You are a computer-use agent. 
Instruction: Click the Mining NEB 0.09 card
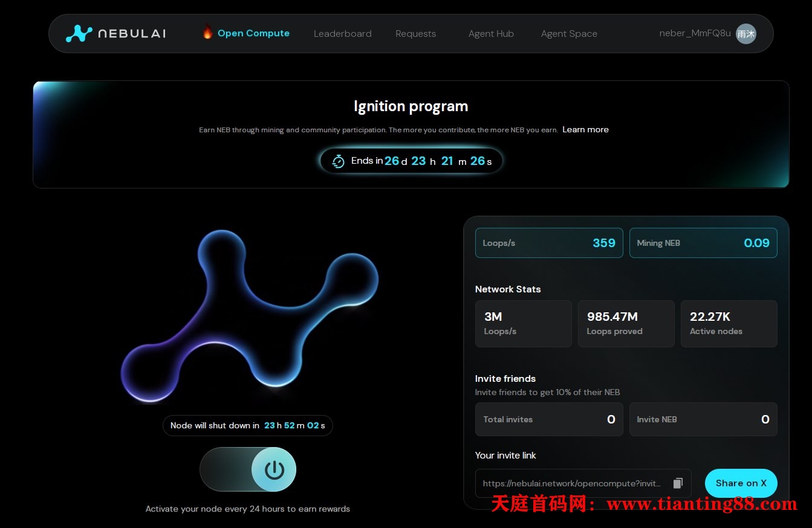click(703, 243)
